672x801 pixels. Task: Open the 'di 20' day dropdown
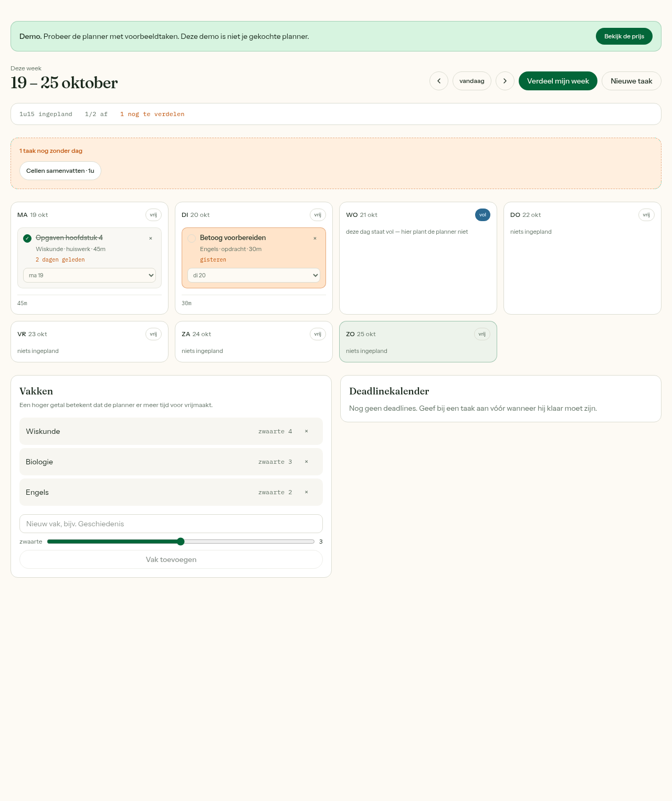tap(254, 275)
